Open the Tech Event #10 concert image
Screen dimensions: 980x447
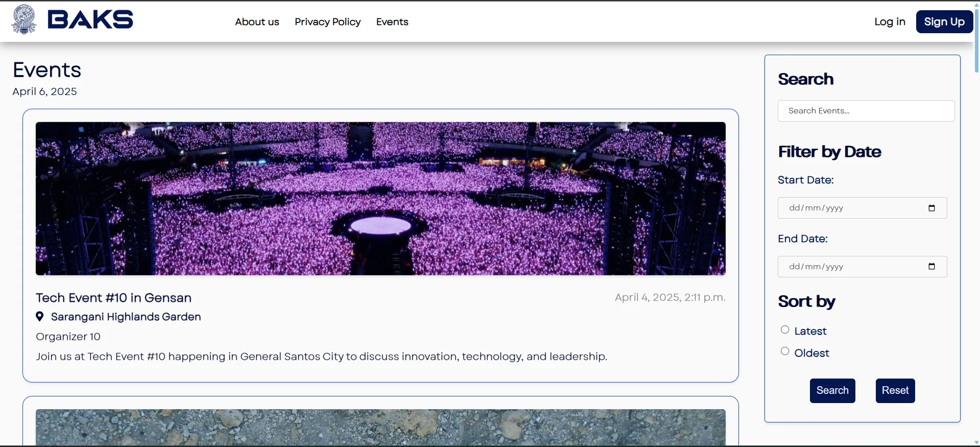tap(380, 199)
